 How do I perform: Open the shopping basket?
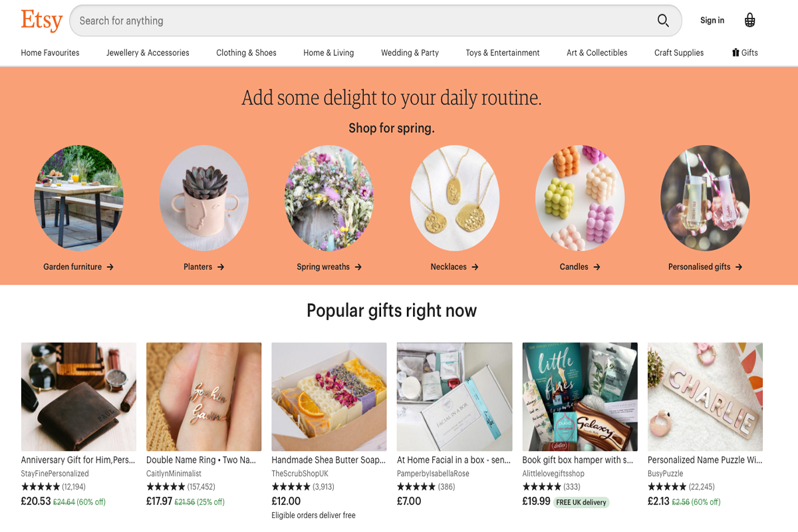click(x=750, y=21)
